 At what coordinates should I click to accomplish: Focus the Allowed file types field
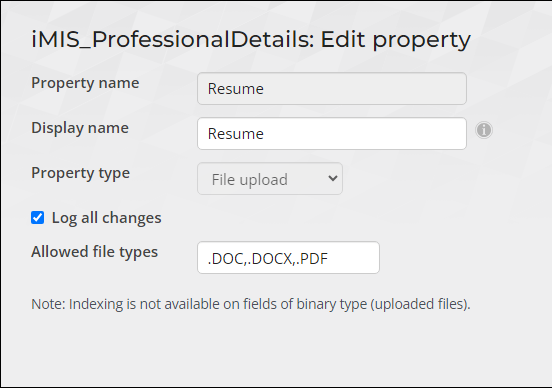pos(288,257)
